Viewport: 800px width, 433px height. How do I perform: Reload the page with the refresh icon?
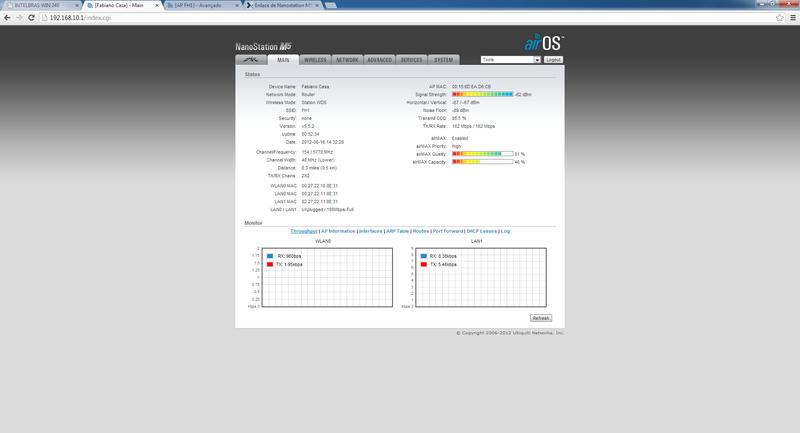tap(31, 17)
